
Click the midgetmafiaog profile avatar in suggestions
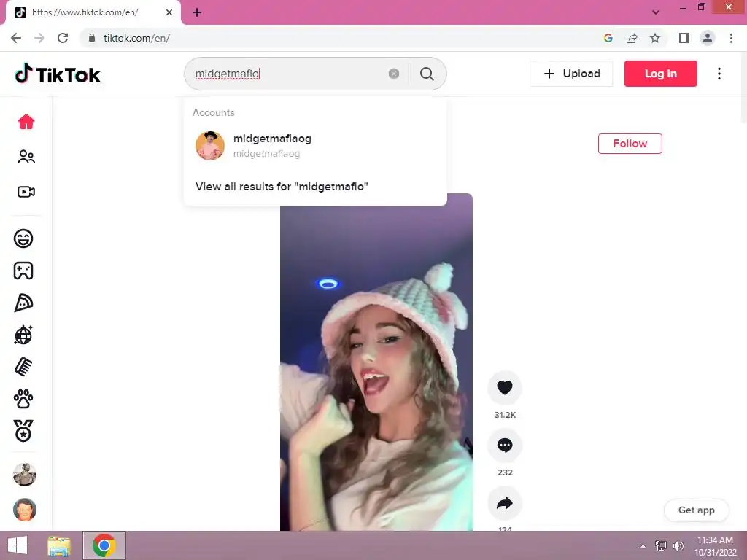(210, 146)
